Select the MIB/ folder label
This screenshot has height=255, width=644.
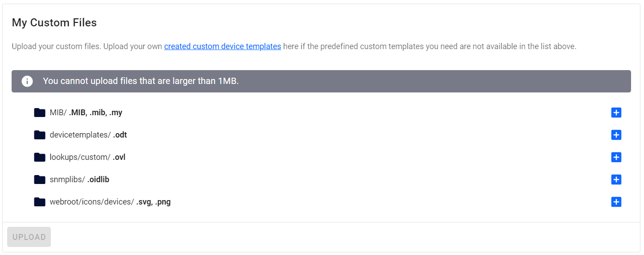(x=58, y=113)
